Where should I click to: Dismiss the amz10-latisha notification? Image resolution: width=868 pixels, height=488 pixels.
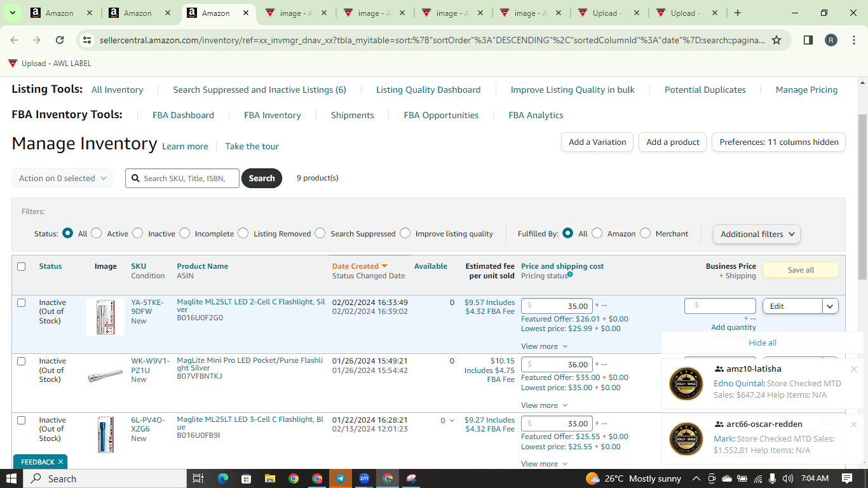coord(854,369)
